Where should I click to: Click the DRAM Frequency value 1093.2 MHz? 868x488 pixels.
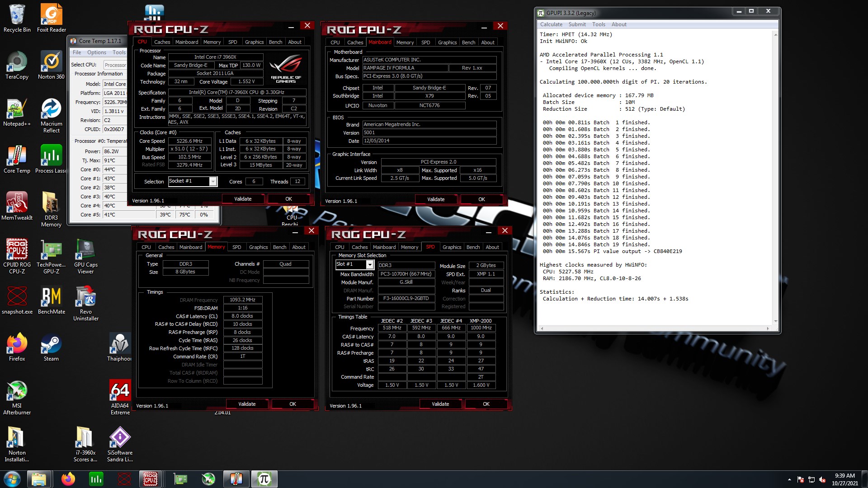[243, 300]
